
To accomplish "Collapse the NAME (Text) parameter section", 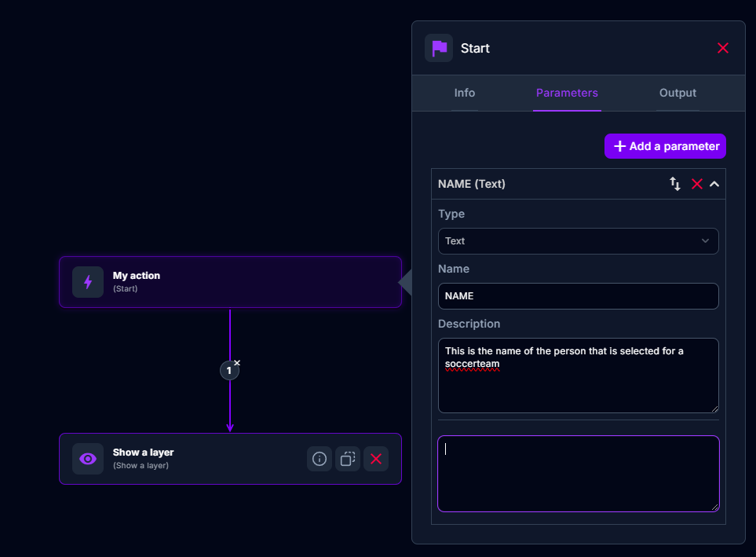I will 714,184.
